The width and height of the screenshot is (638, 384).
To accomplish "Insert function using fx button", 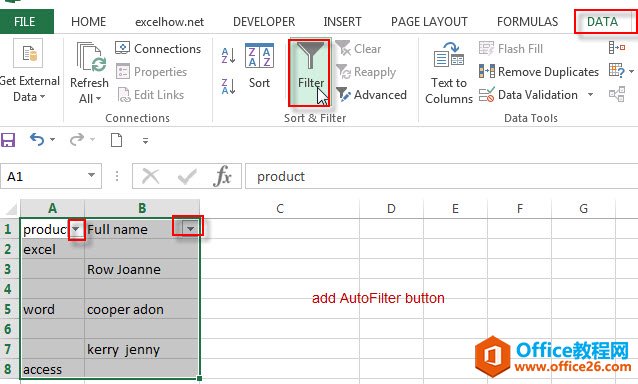I will click(x=223, y=177).
